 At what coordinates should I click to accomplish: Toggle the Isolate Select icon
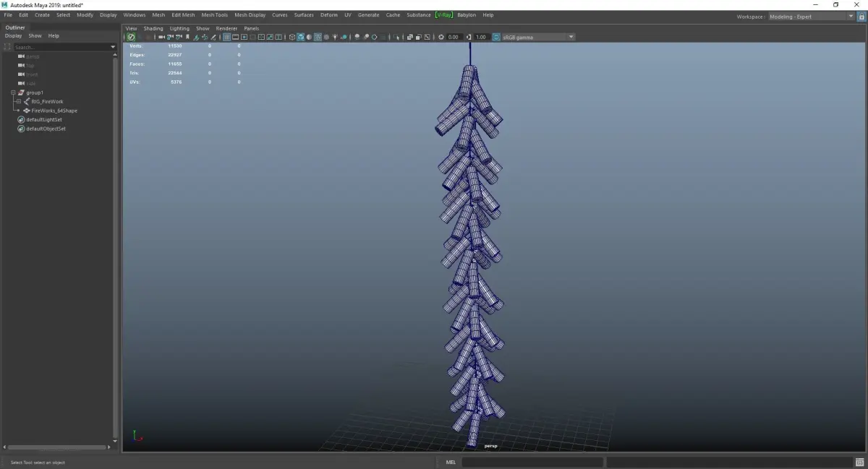pyautogui.click(x=396, y=37)
